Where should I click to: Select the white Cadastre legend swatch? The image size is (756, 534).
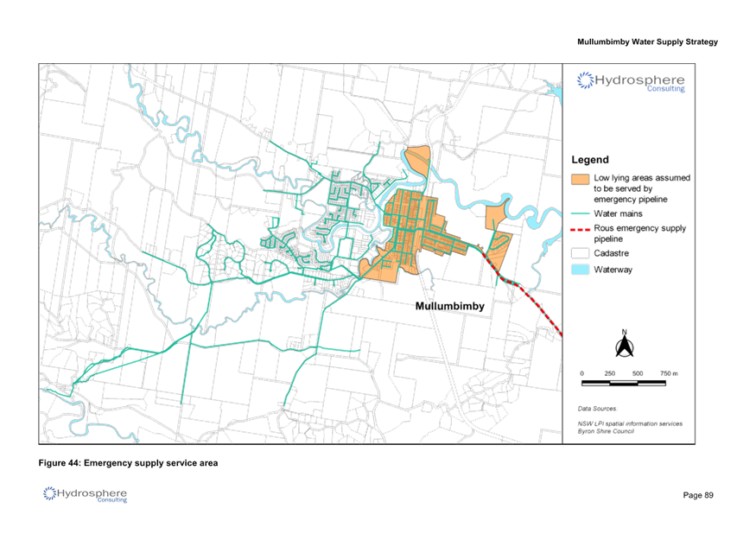(x=580, y=253)
